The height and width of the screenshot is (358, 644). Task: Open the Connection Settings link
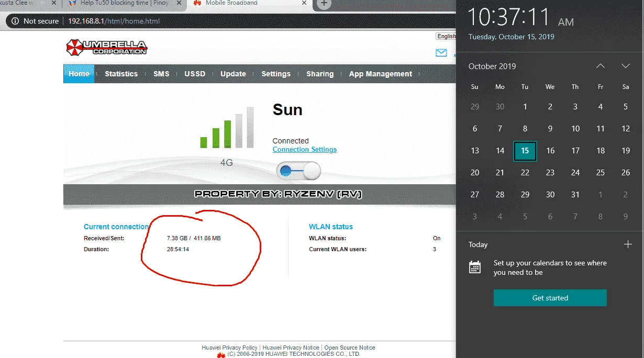click(x=305, y=149)
